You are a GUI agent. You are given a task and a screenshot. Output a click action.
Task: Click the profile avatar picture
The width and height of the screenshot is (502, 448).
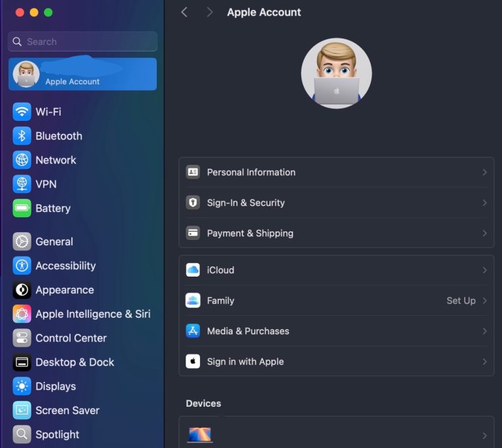click(x=336, y=73)
